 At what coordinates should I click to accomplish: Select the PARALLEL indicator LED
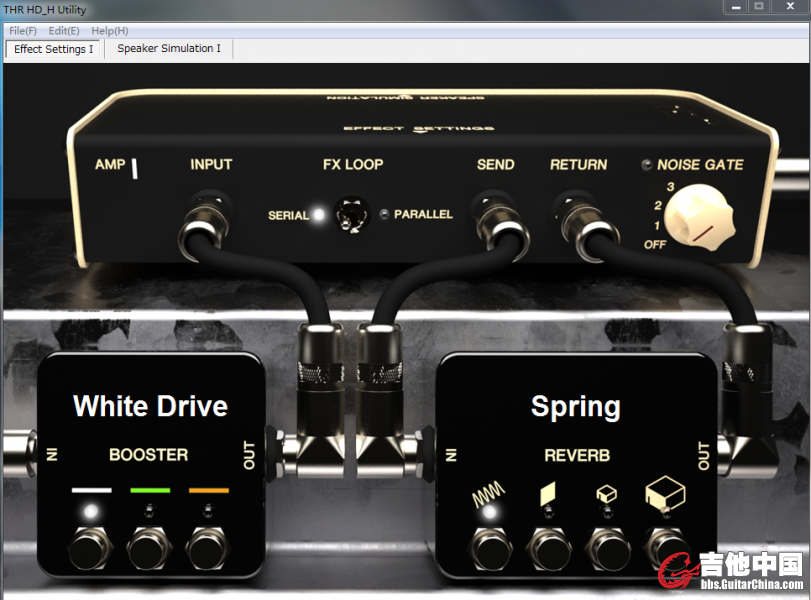click(384, 214)
